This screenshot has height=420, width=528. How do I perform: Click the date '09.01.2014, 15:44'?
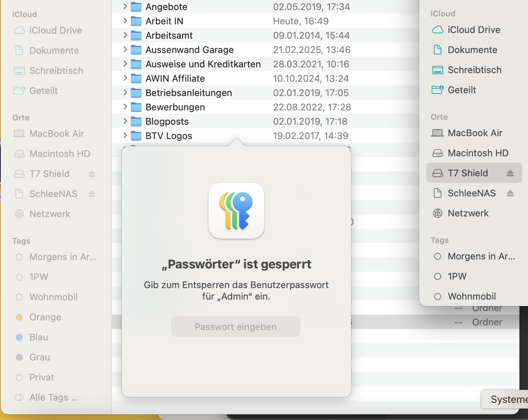tap(311, 35)
